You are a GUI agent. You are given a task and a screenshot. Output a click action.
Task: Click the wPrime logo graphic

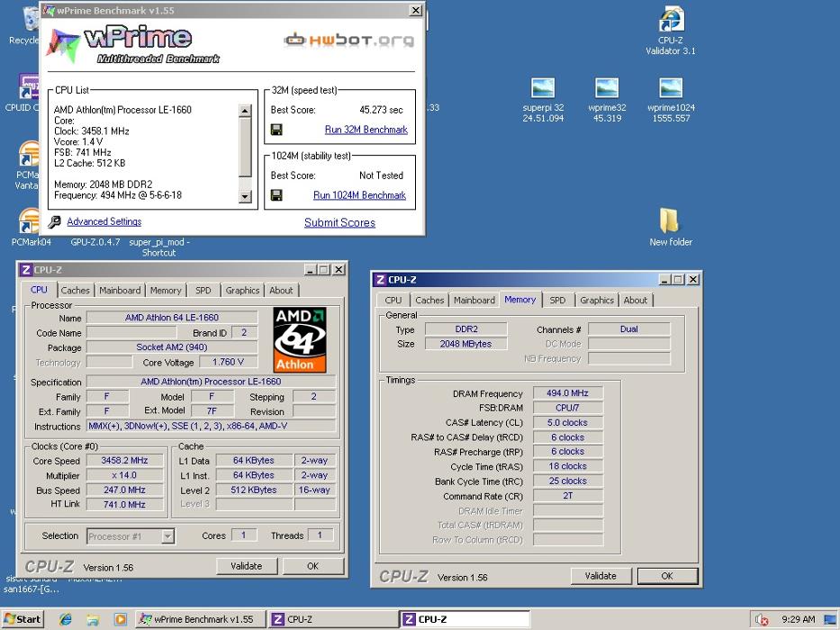132,44
